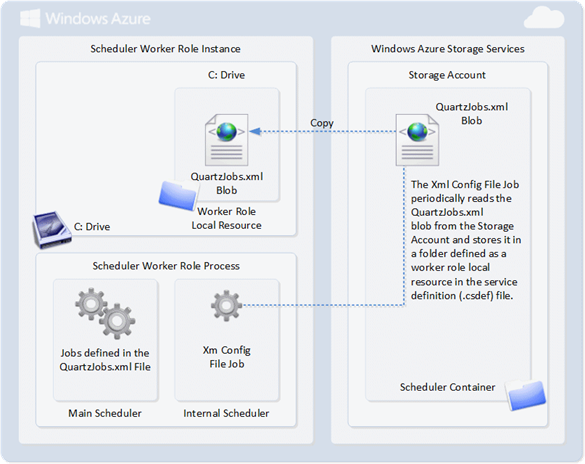Click 'Jobs defined in the QuartzJobs.xml File' text
The width and height of the screenshot is (585, 464).
pos(105,360)
